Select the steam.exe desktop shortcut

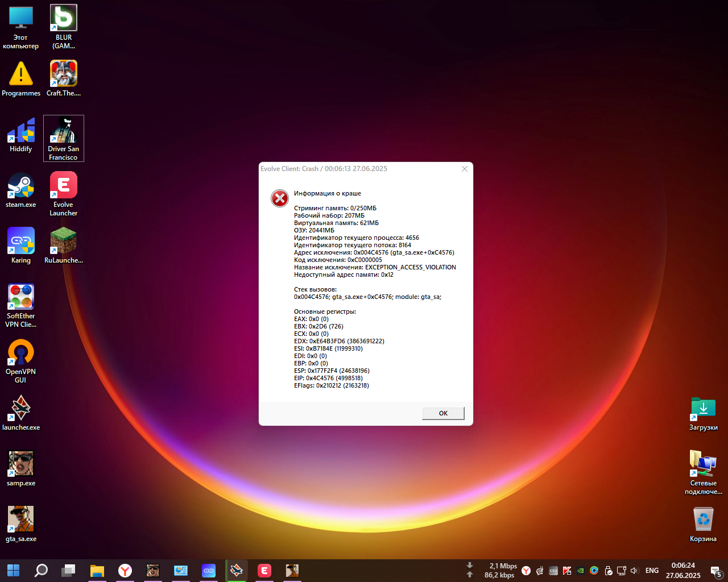click(x=21, y=190)
